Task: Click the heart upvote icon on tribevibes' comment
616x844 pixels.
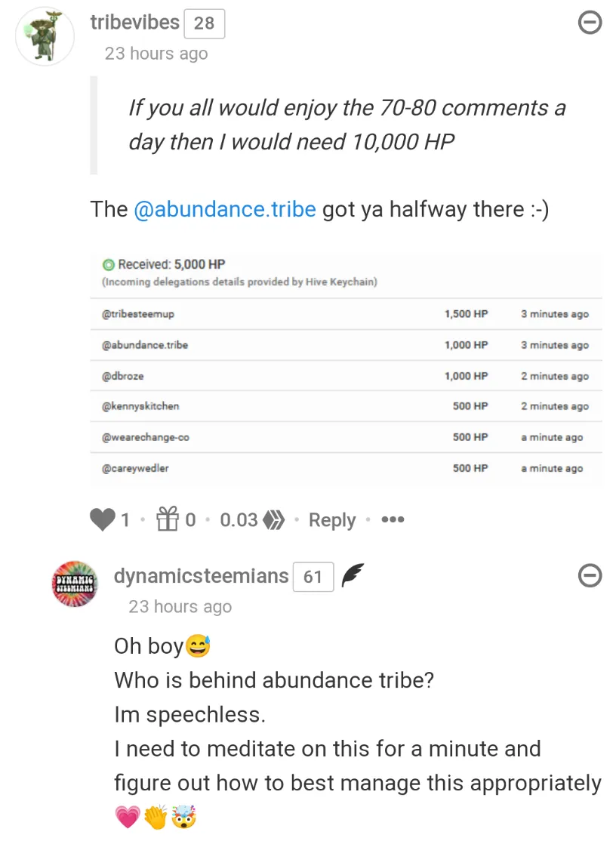Action: pos(102,520)
